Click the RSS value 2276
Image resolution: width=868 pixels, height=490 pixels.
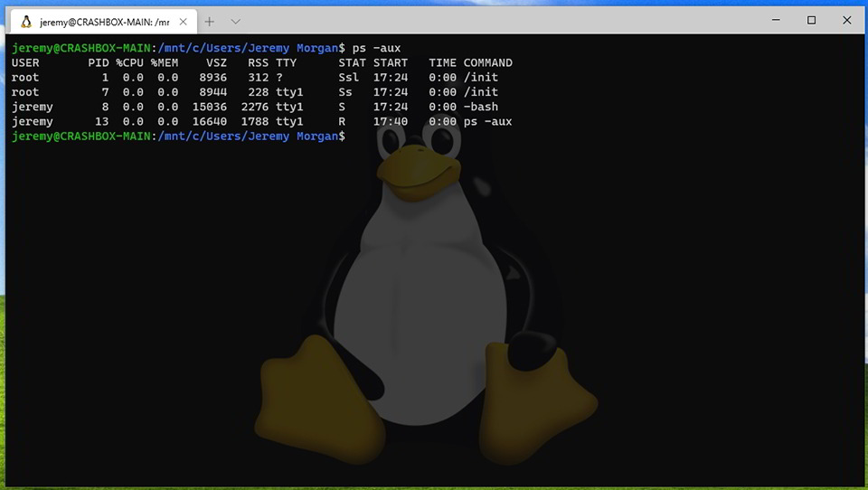pos(255,107)
